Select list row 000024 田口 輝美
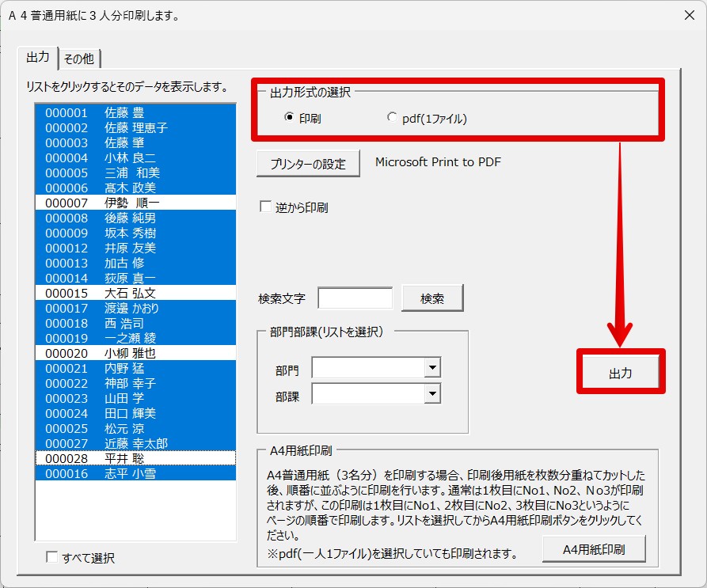Screen dimensions: 707x588 135,414
